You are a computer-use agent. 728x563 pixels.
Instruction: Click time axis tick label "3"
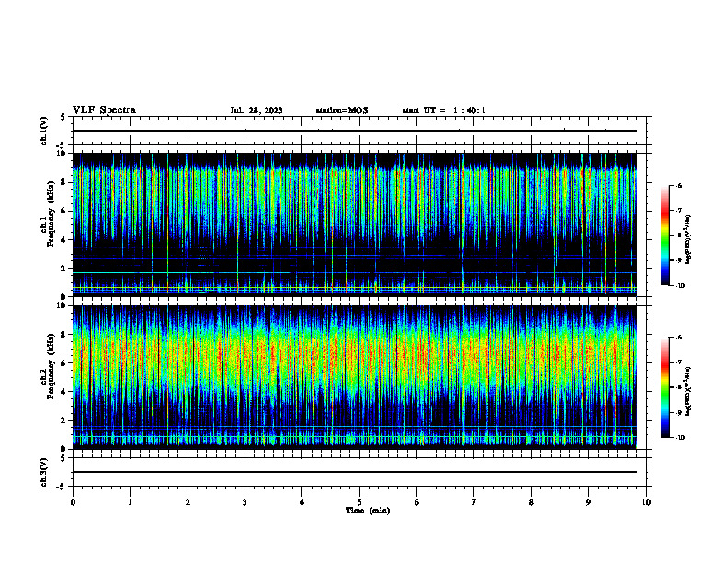[x=245, y=502]
